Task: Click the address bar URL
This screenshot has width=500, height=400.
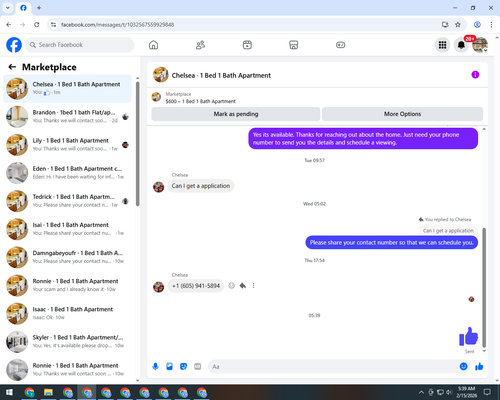Action: 117,25
